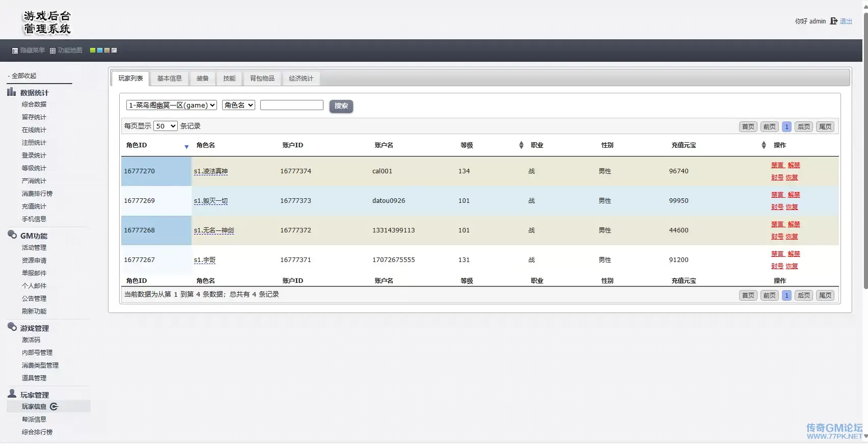
Task: Sort by 角色ID using the blue arrow
Action: tap(186, 147)
